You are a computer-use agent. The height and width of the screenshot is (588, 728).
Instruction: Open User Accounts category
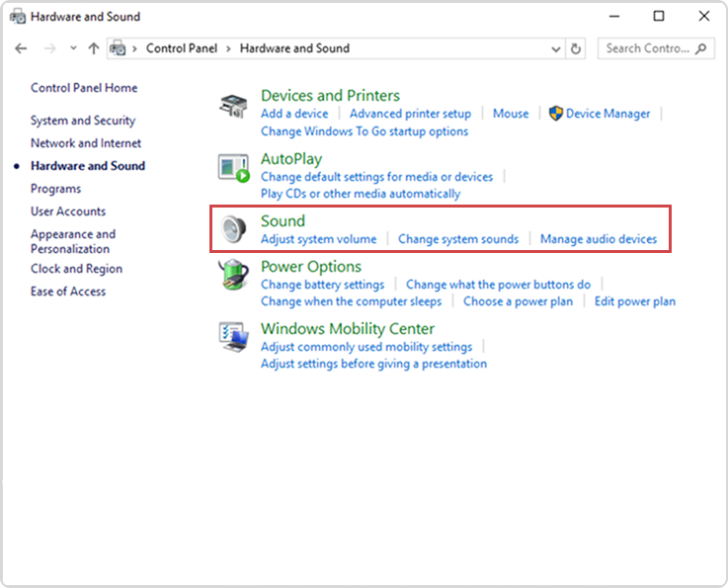tap(68, 211)
